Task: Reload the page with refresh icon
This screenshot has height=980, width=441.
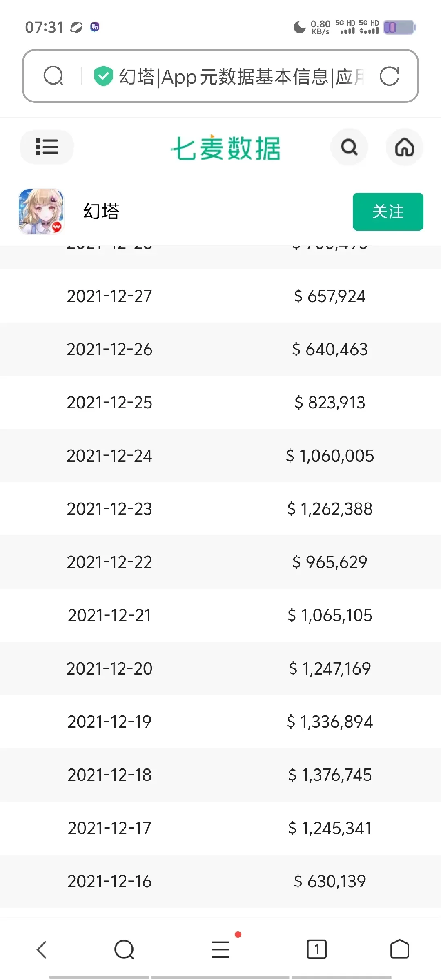Action: tap(389, 76)
